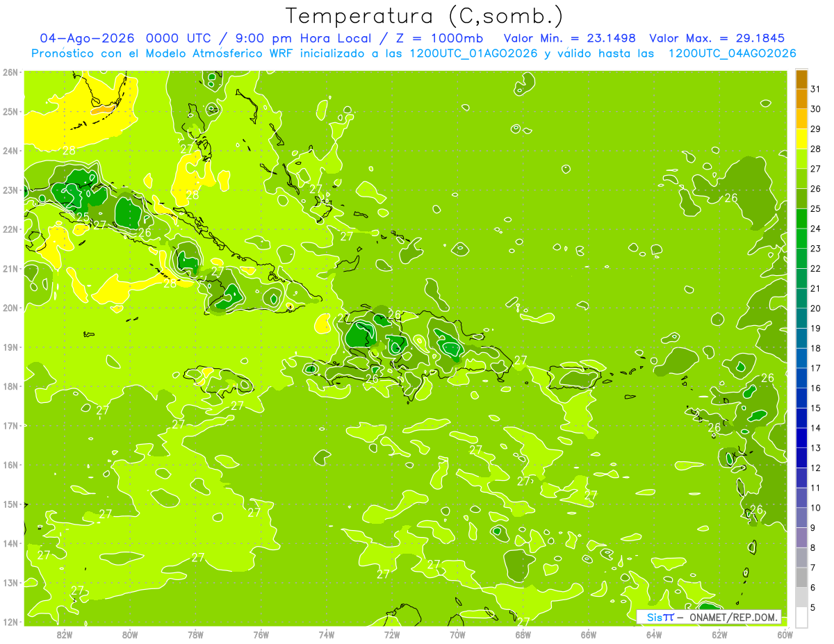
Task: Pick the yellow legend swatch between 28 and 29
Action: click(x=801, y=139)
